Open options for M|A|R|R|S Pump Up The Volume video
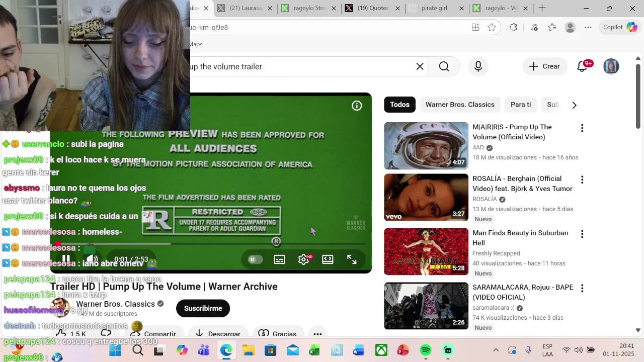This screenshot has width=644, height=362. tap(582, 128)
